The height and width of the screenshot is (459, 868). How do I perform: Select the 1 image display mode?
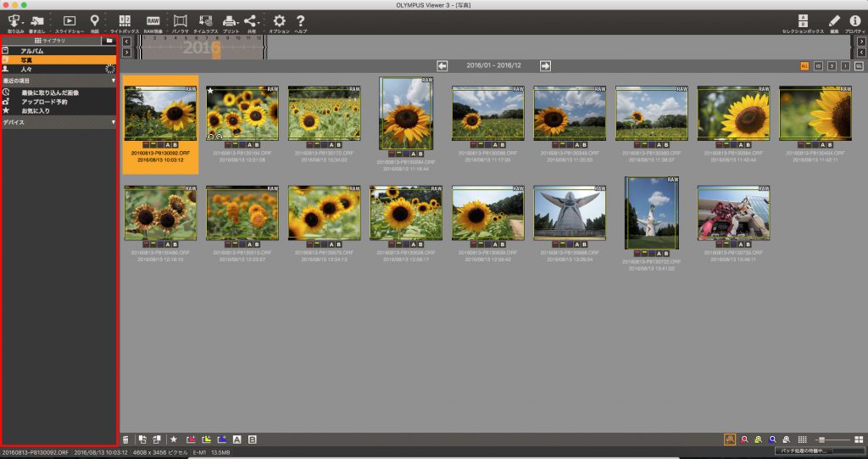845,66
